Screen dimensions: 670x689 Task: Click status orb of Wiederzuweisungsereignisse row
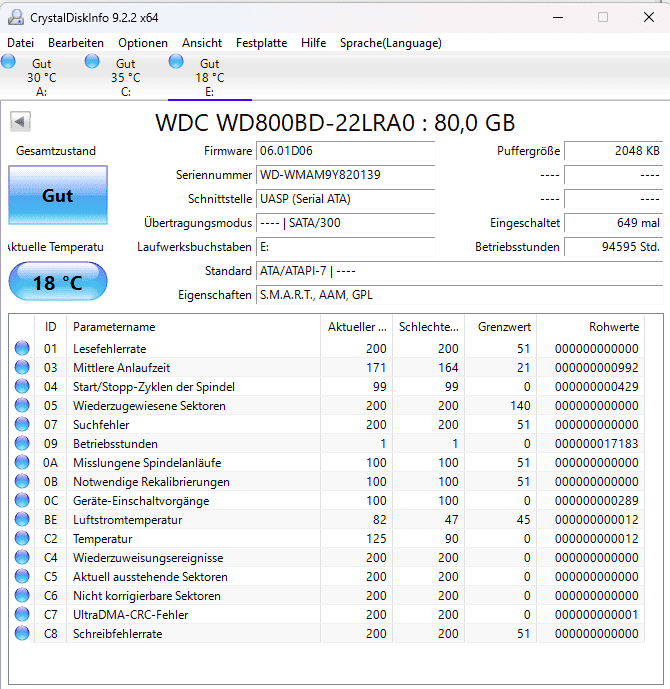(x=22, y=558)
